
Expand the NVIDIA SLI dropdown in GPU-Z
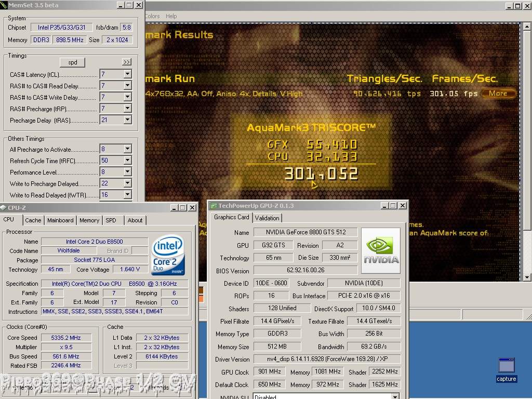pyautogui.click(x=395, y=396)
